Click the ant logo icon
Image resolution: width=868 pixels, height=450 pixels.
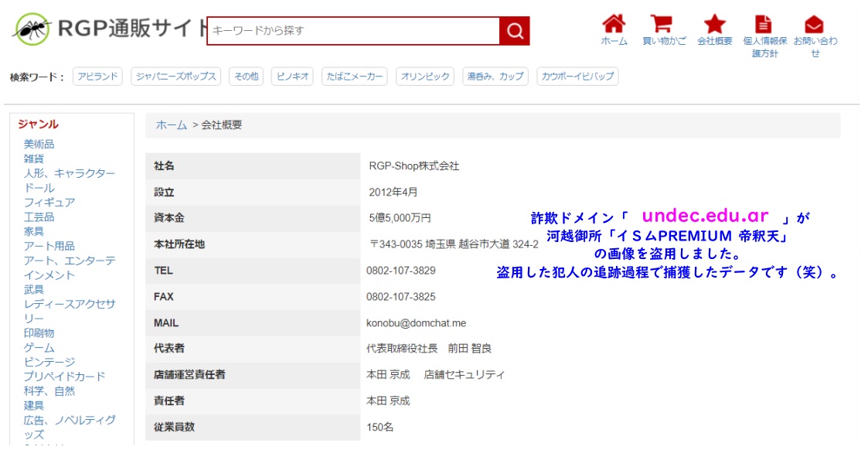point(32,29)
